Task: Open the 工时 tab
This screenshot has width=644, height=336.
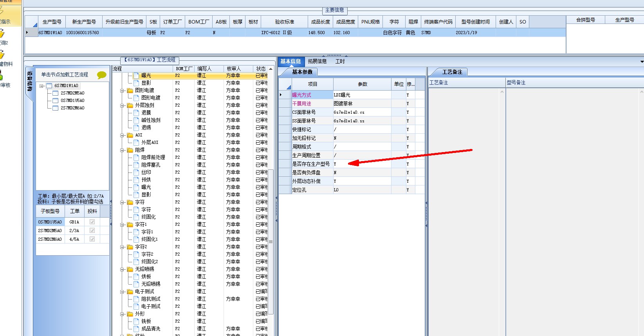Action: tap(340, 61)
